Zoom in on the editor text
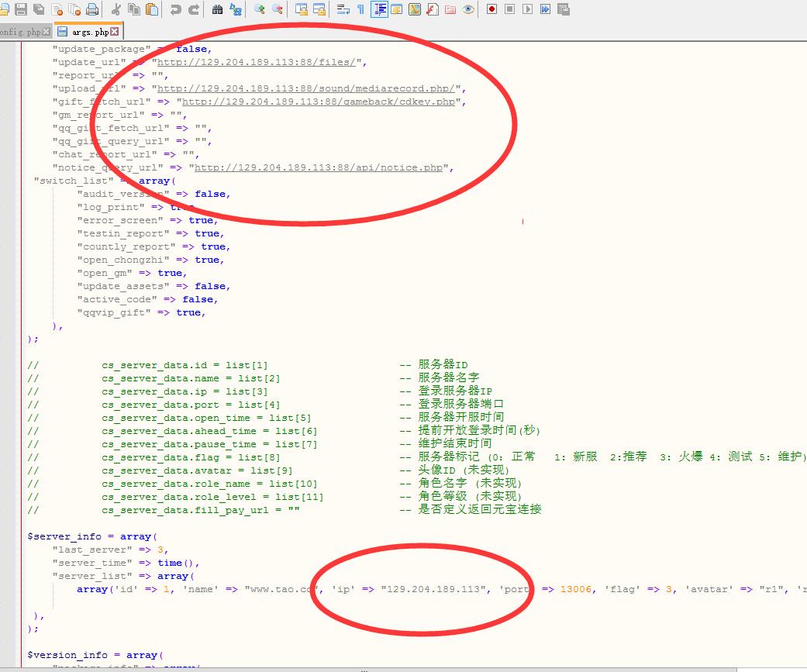 pos(259,9)
